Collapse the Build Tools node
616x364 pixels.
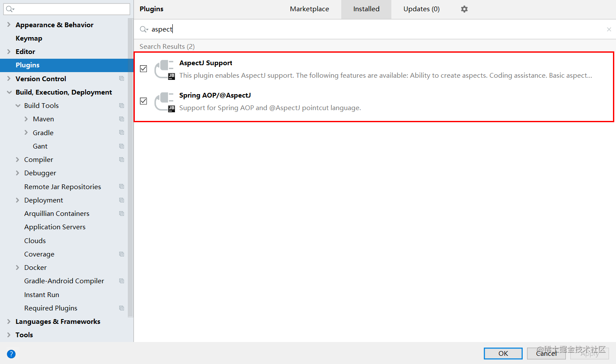tap(18, 105)
